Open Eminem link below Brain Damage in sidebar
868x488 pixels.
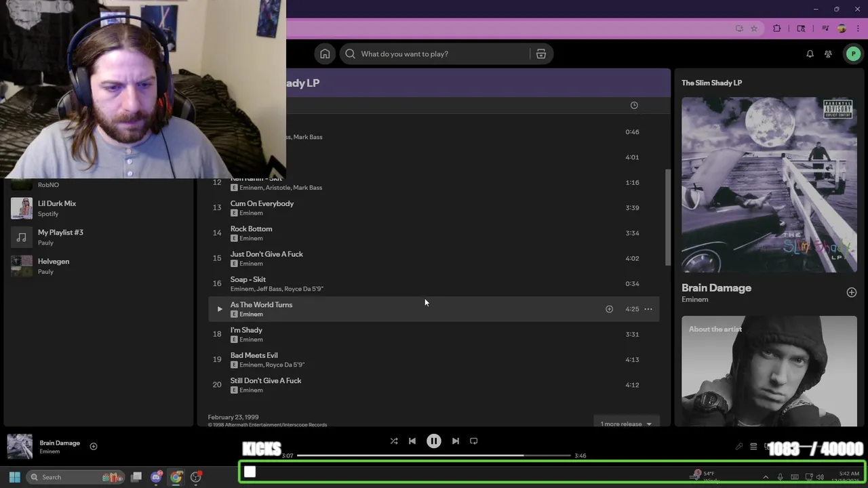click(694, 300)
